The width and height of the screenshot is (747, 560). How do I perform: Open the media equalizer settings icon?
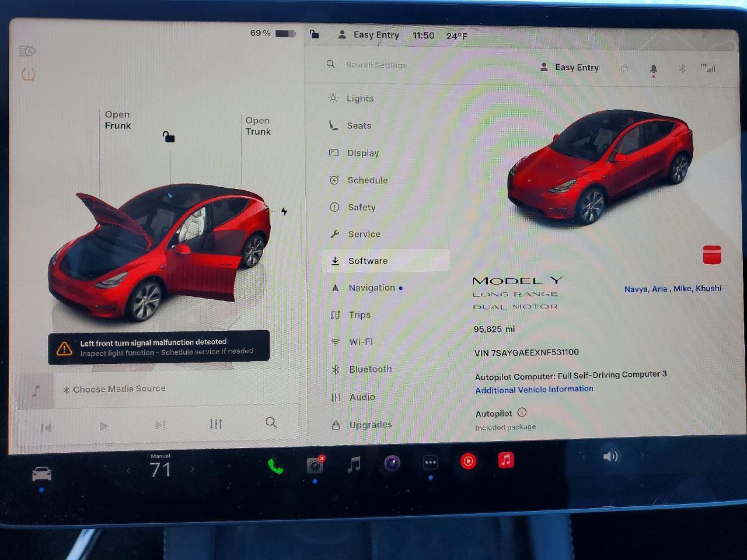[x=216, y=423]
